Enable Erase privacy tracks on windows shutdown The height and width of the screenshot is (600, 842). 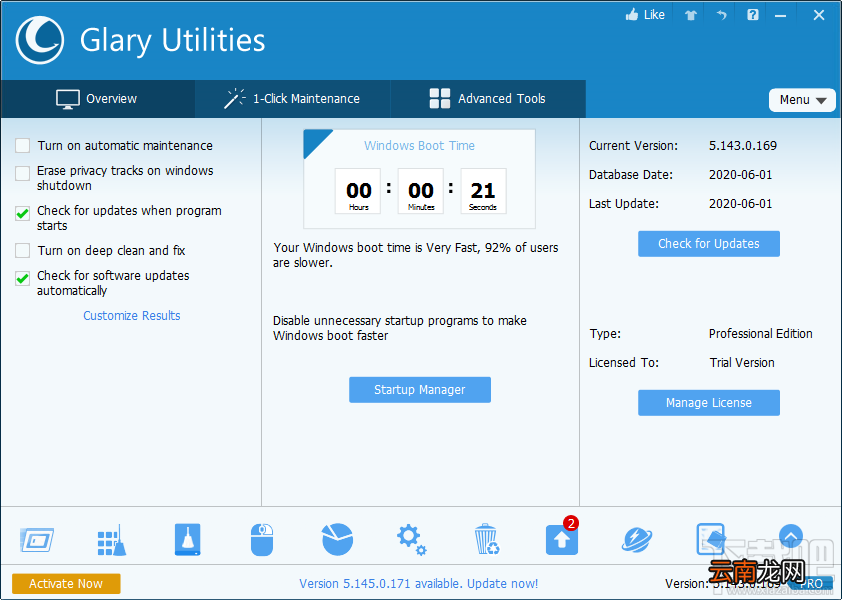pos(23,174)
